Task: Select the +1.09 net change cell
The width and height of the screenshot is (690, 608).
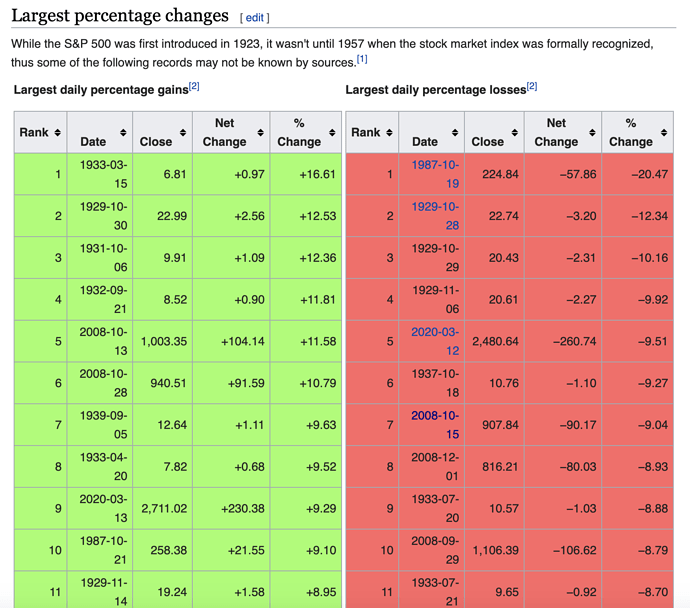Action: click(x=231, y=258)
